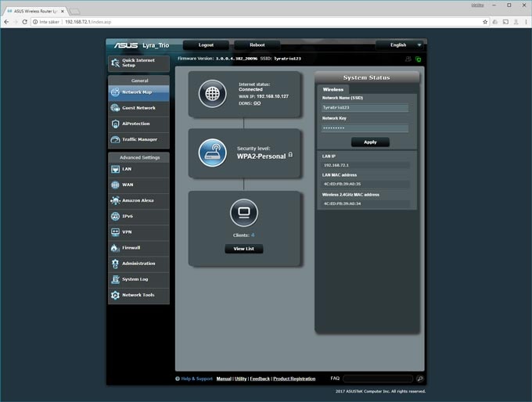Open Traffic Manager from the sidebar
The image size is (532, 402).
pos(138,139)
